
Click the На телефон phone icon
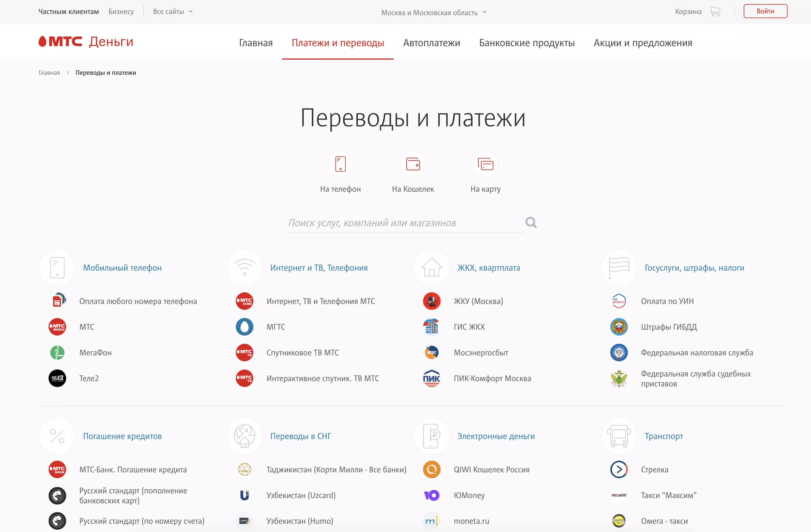340,164
